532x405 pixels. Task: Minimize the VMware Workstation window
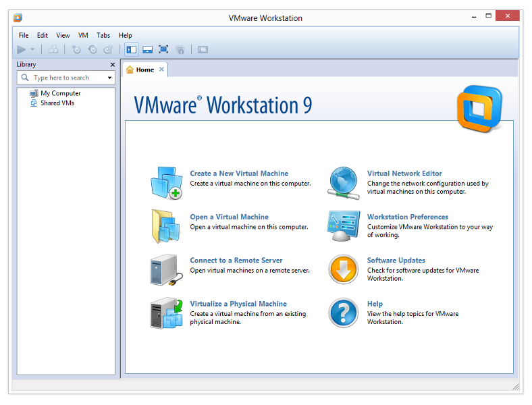tap(474, 17)
